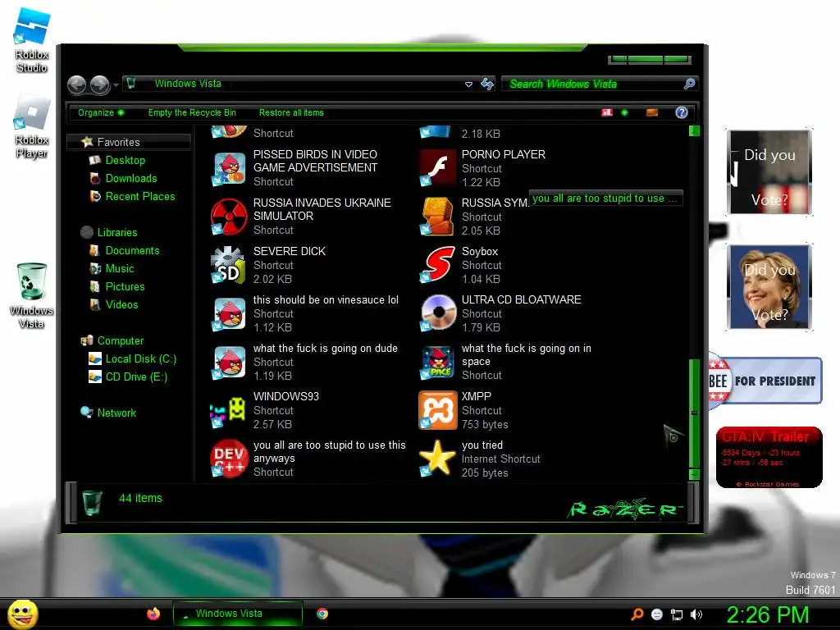Click the 44 items status text

pos(140,498)
